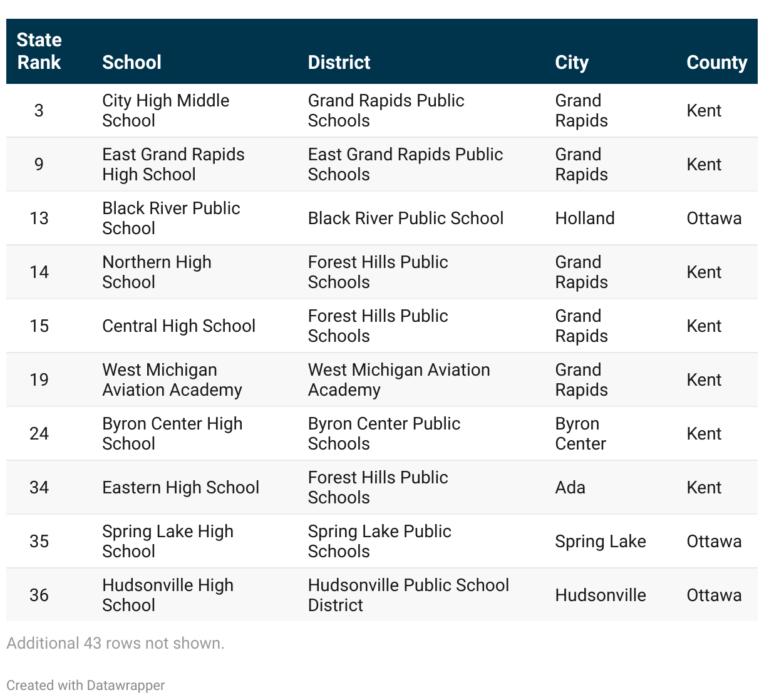The height and width of the screenshot is (700, 764).
Task: Open the Created with Datawrapper link
Action: pos(86,685)
